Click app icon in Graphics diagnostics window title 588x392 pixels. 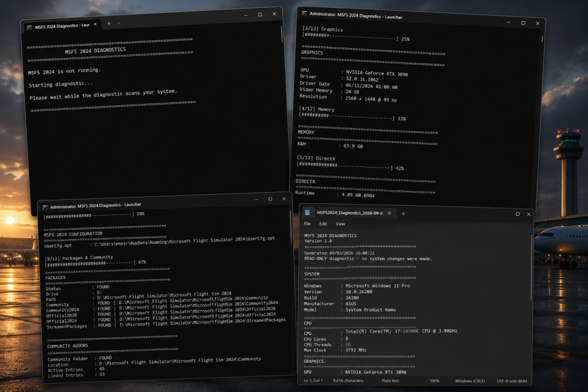click(x=305, y=13)
